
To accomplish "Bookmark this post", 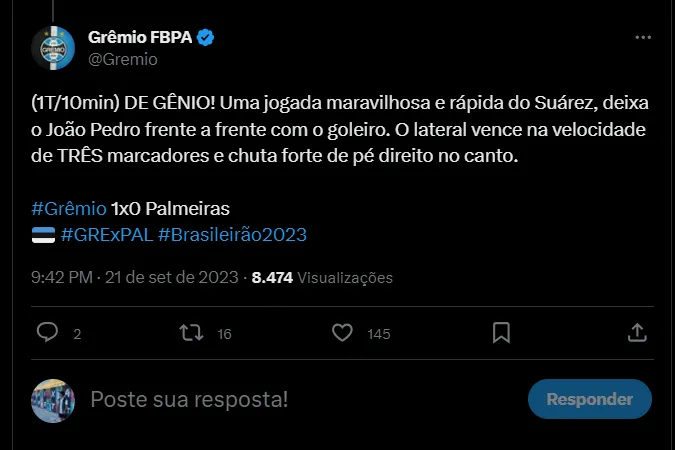I will pos(501,333).
